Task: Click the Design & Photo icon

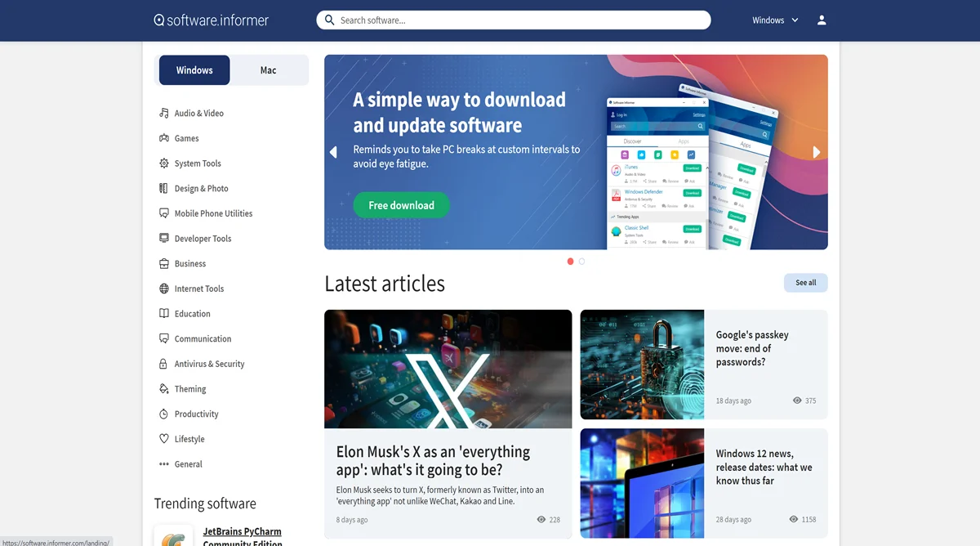Action: (164, 188)
